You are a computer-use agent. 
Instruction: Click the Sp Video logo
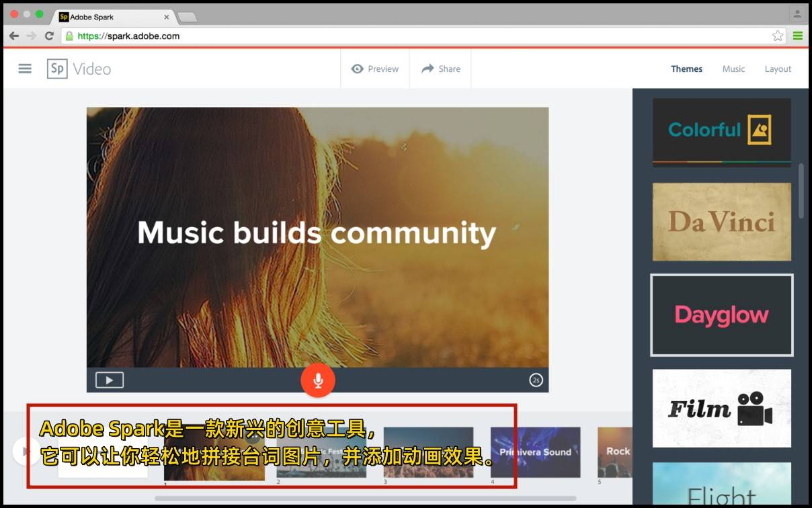79,69
